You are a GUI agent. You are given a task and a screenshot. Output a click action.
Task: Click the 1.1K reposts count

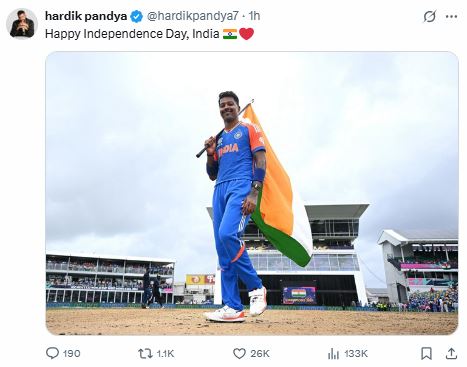[165, 353]
